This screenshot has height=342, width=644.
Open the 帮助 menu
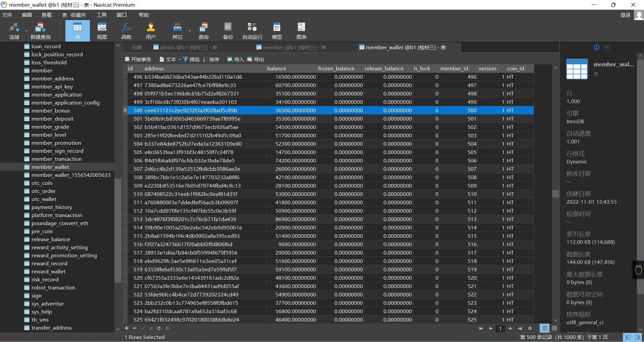[144, 15]
